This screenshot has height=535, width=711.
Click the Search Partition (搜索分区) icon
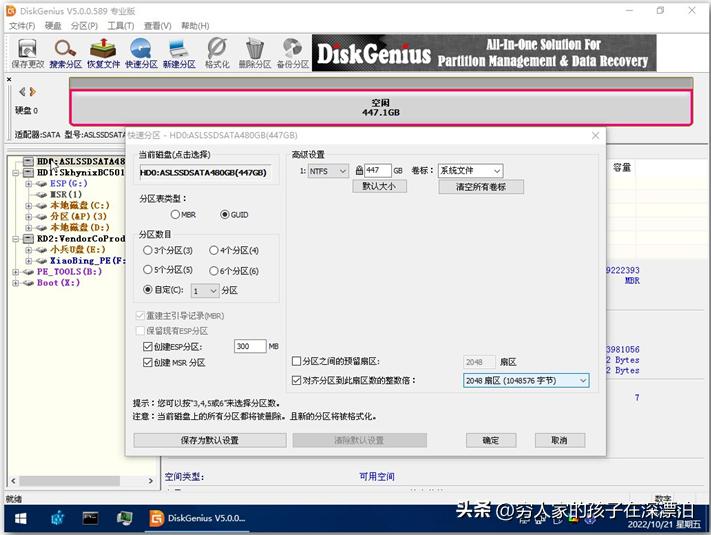(x=65, y=54)
